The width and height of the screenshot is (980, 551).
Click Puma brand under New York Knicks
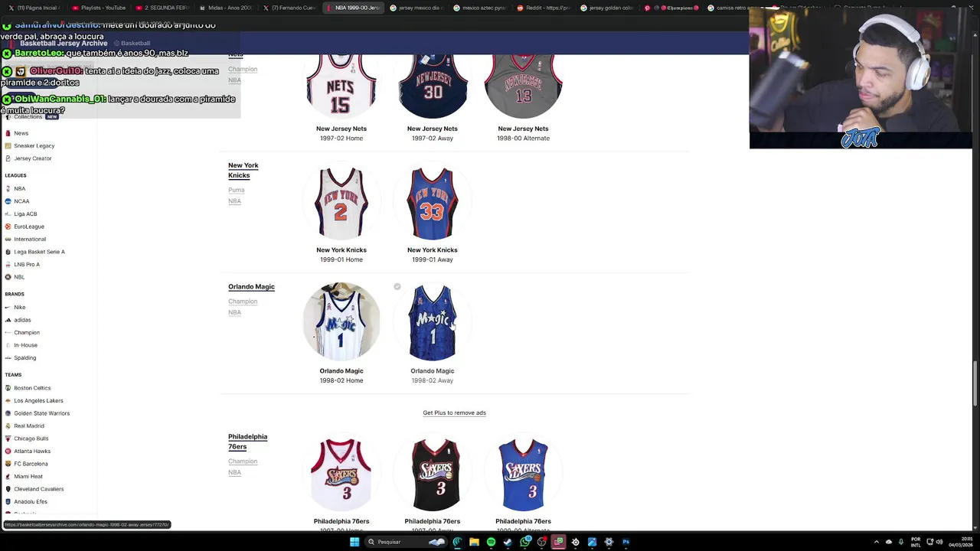(x=236, y=190)
